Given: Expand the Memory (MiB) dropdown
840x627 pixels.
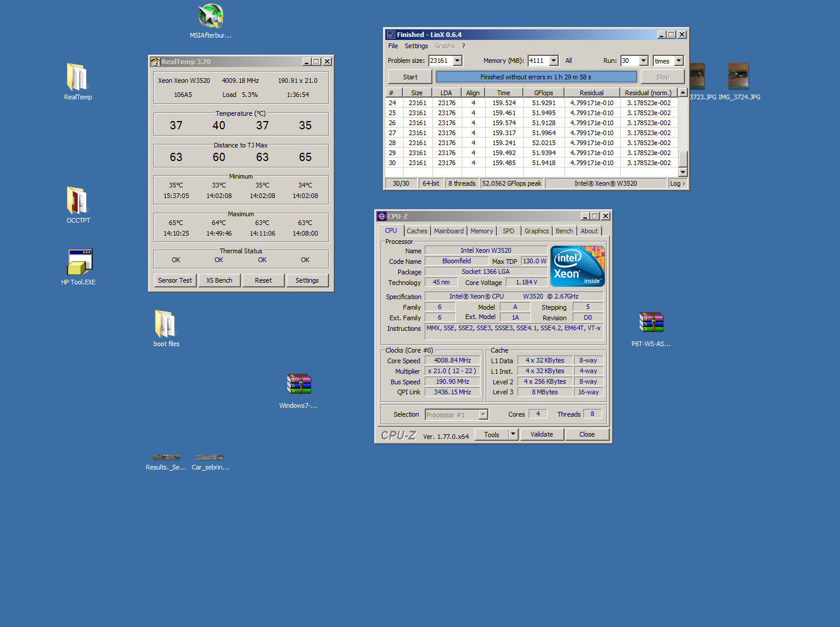Looking at the screenshot, I should [554, 61].
